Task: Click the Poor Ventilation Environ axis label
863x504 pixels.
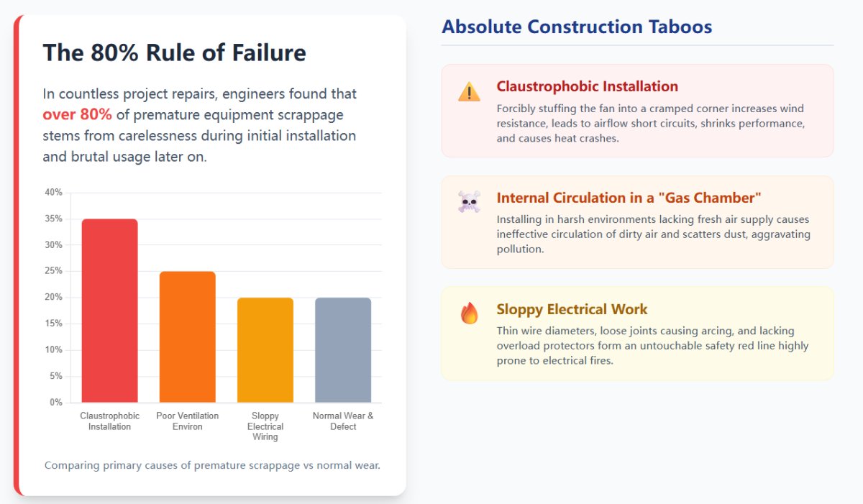Action: 187,421
